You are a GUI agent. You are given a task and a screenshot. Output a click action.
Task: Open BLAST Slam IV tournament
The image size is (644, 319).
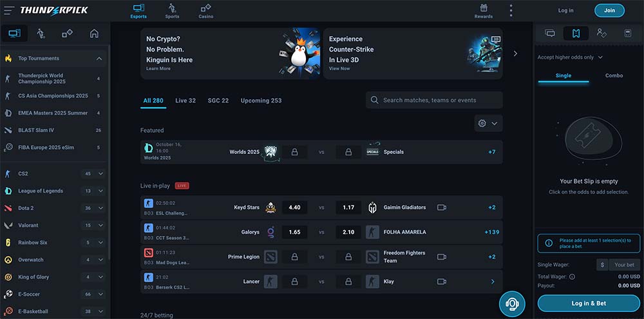(53, 130)
